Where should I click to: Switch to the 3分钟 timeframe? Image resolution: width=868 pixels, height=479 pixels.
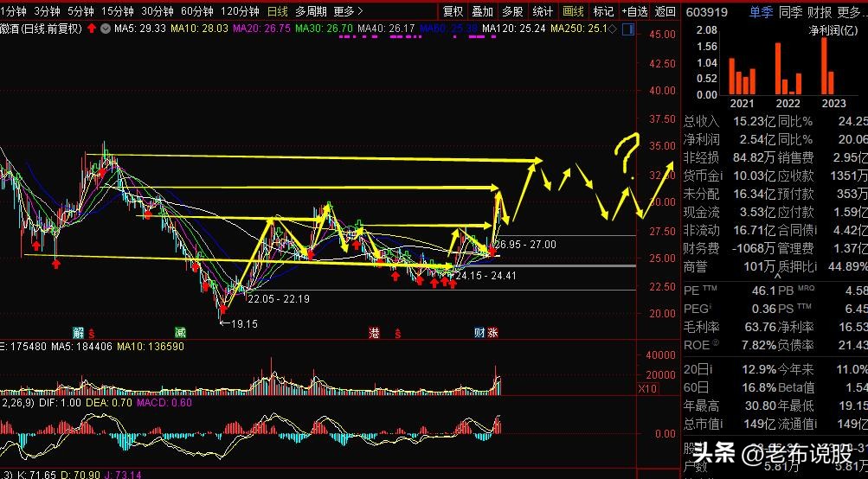(47, 11)
